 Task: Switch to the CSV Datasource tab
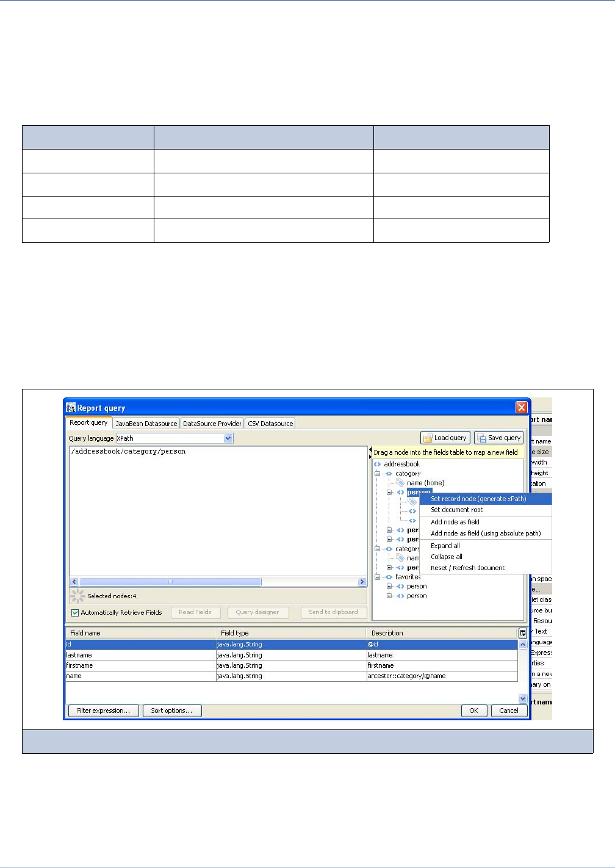[270, 423]
